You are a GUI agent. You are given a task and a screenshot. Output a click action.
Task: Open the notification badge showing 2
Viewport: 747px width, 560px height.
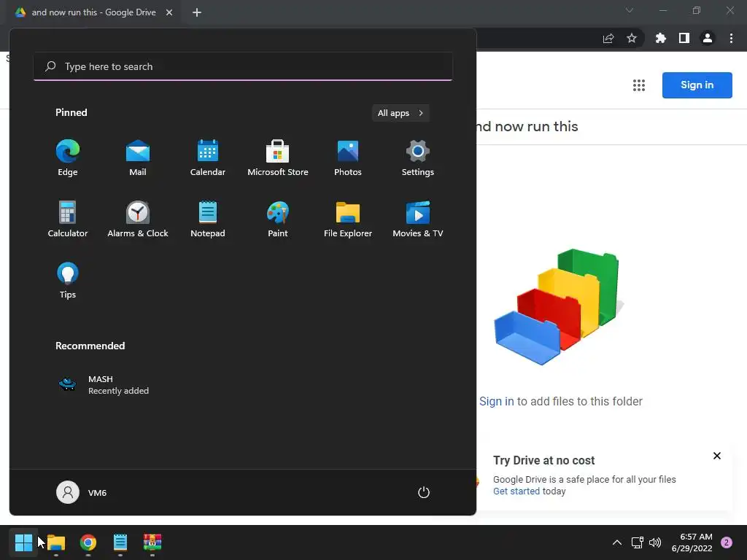click(x=727, y=542)
